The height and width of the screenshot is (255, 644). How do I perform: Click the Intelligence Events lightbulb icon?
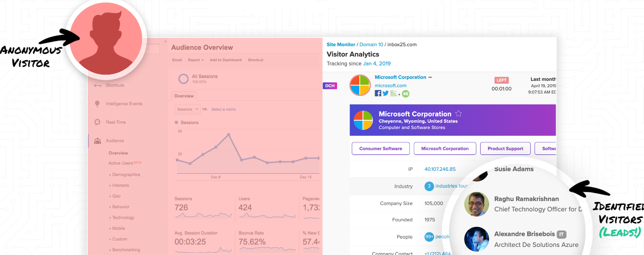pyautogui.click(x=97, y=104)
